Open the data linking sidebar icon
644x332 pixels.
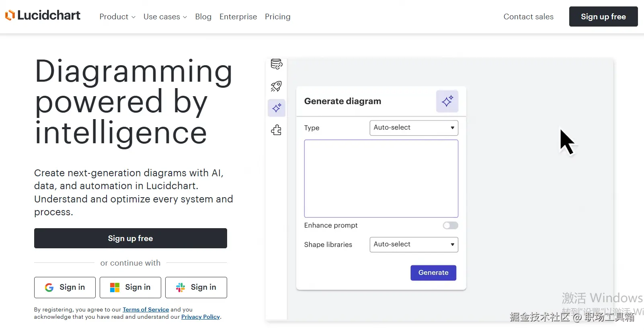pos(277,64)
